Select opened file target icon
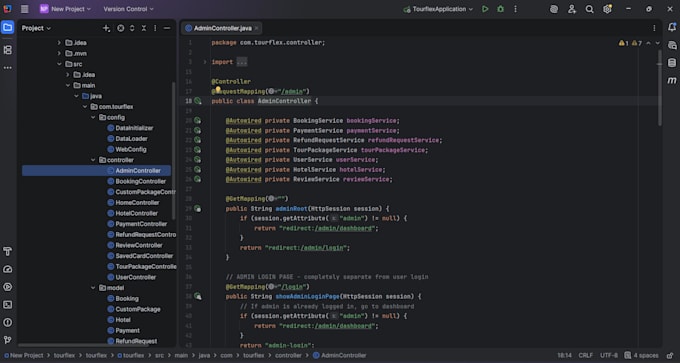The height and width of the screenshot is (363, 680). [121, 28]
